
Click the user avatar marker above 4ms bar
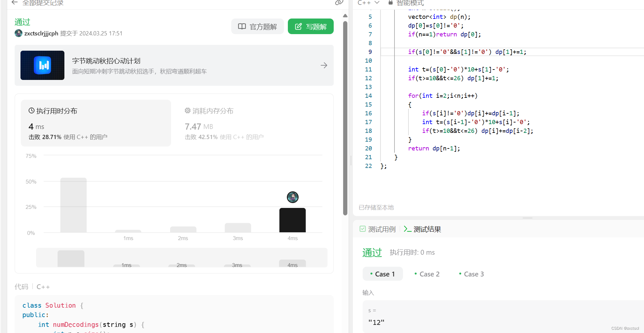(293, 197)
